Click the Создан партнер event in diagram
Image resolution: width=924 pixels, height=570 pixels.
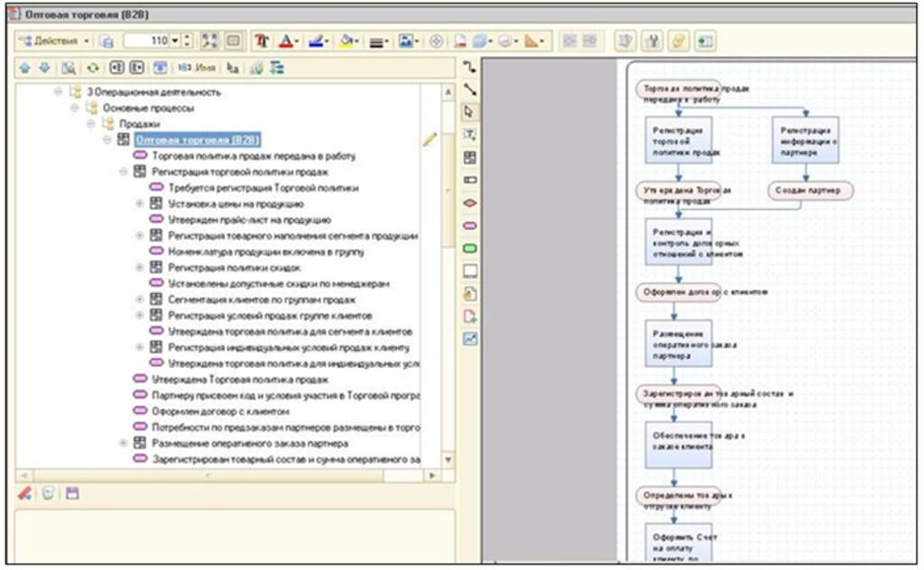810,190
